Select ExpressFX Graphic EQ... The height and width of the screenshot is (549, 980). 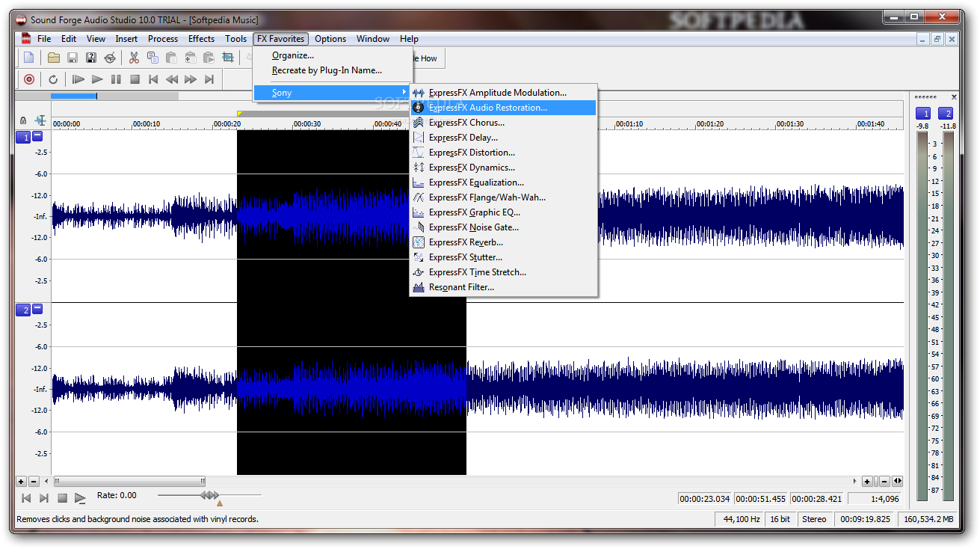[503, 212]
